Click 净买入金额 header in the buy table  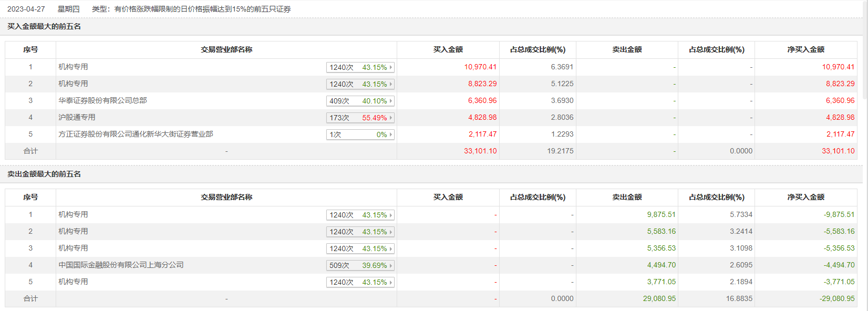(805, 49)
